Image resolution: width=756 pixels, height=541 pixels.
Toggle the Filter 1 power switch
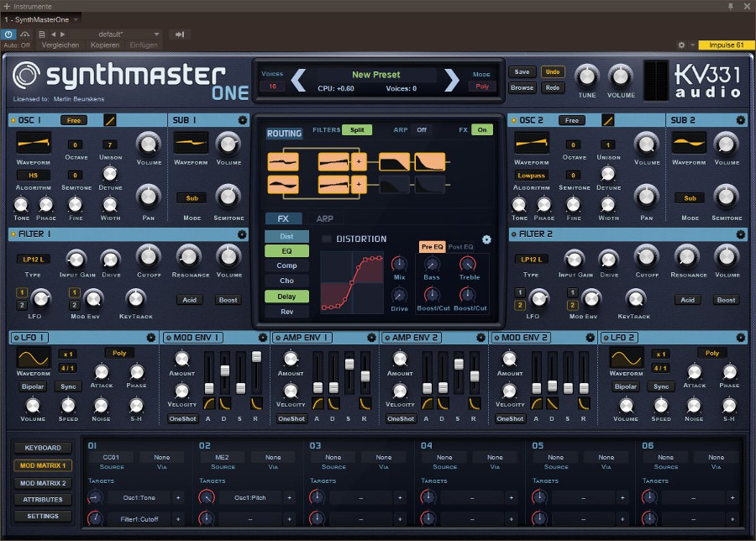click(x=13, y=234)
